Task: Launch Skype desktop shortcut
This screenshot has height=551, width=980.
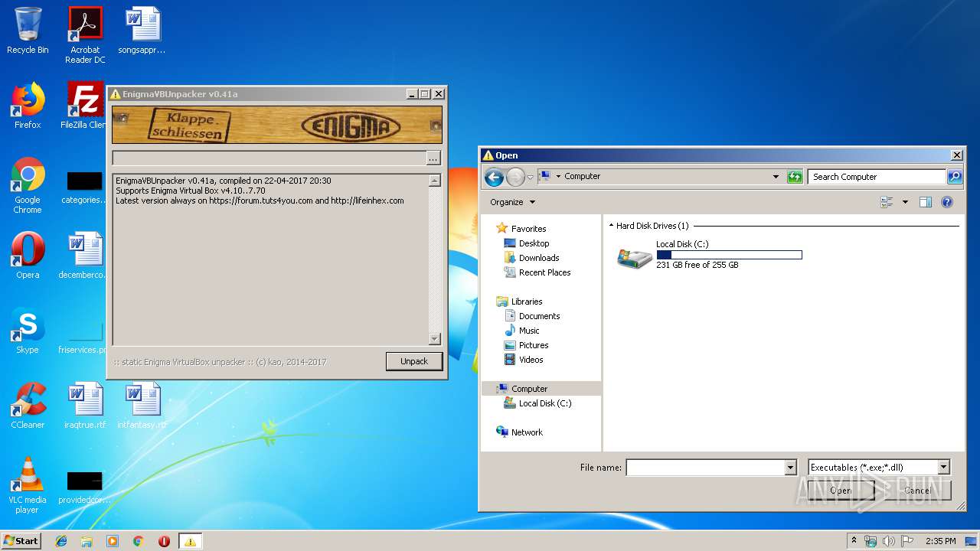Action: pos(28,331)
